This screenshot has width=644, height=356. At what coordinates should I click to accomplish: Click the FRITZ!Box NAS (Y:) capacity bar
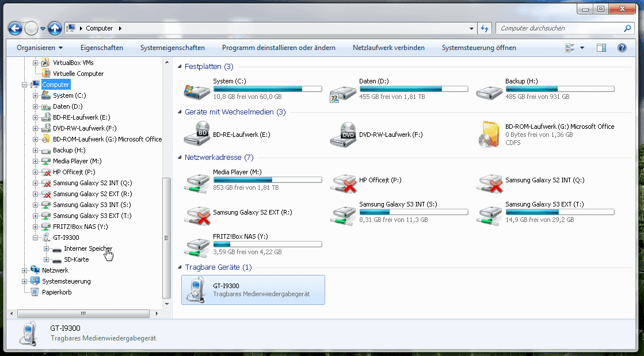coord(268,244)
